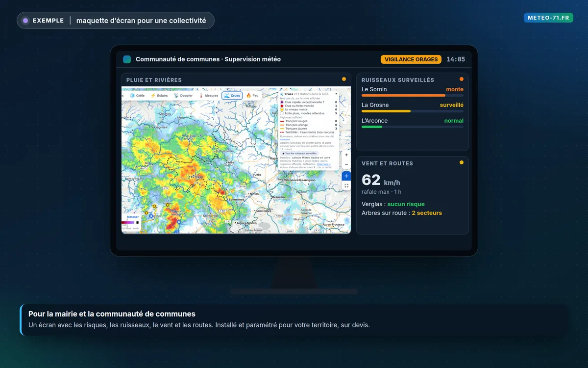Click 'Pour la mairie et la communauté' heading
This screenshot has width=588, height=368.
(x=112, y=314)
